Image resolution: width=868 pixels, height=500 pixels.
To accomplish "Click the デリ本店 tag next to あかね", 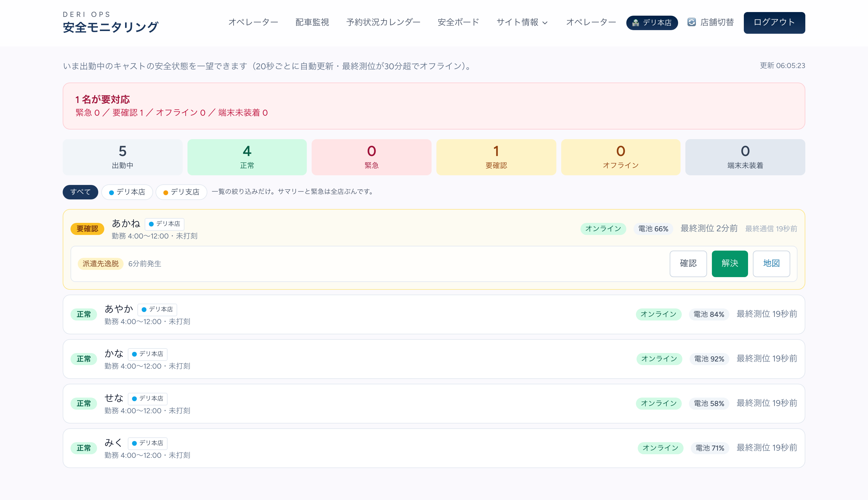I will click(164, 224).
